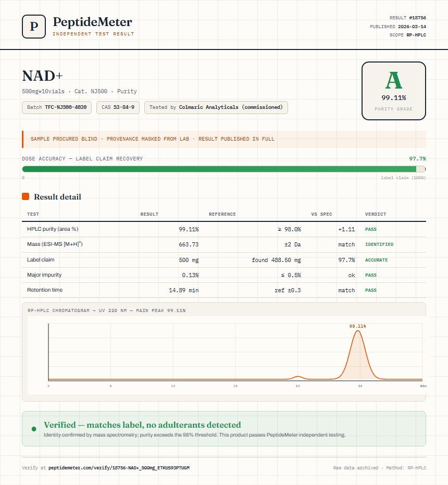Click the PASS verdict in Major impurity row

[371, 275]
